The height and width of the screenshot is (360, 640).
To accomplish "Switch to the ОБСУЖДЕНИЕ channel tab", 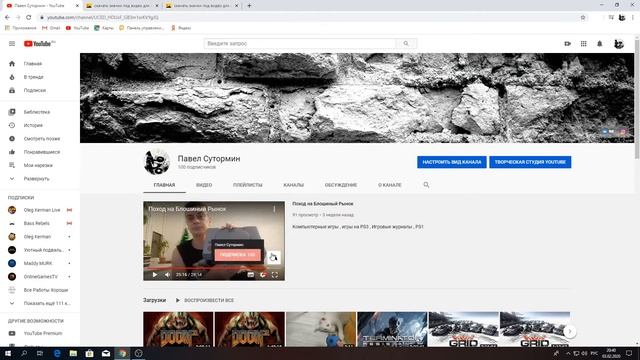I will (x=341, y=185).
